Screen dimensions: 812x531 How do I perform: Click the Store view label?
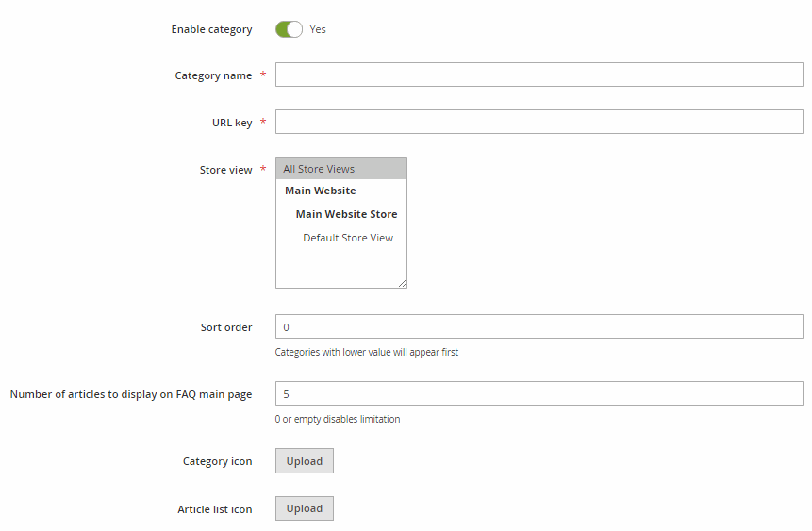[225, 170]
